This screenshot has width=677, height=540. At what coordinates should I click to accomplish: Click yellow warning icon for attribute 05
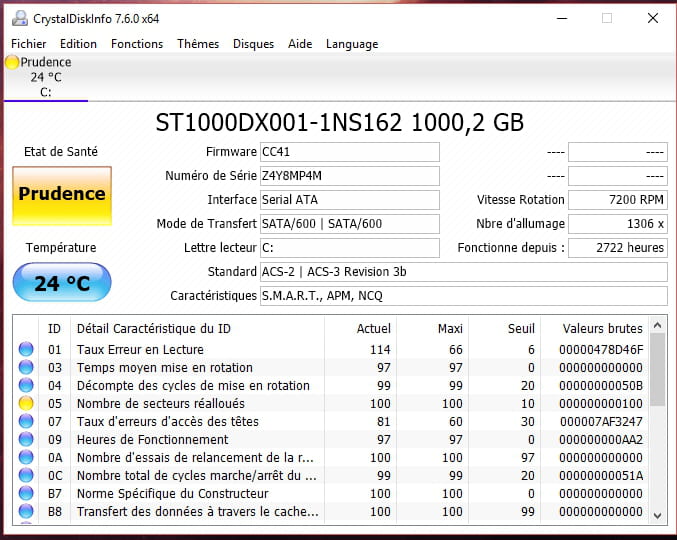point(26,404)
